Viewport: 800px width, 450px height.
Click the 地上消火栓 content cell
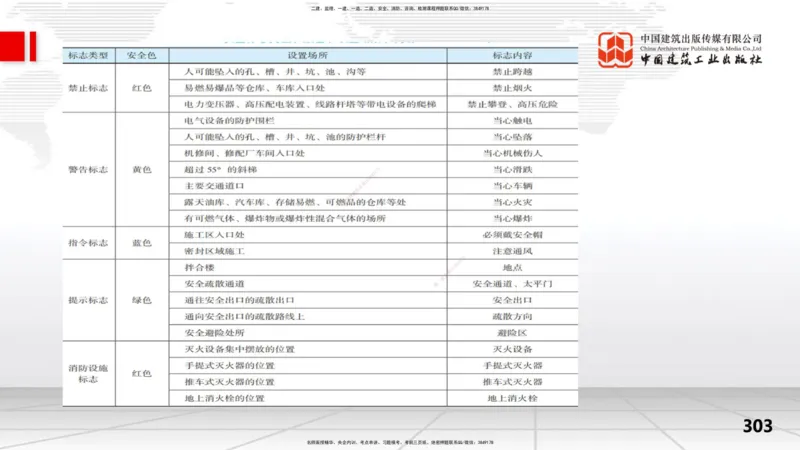[512, 398]
